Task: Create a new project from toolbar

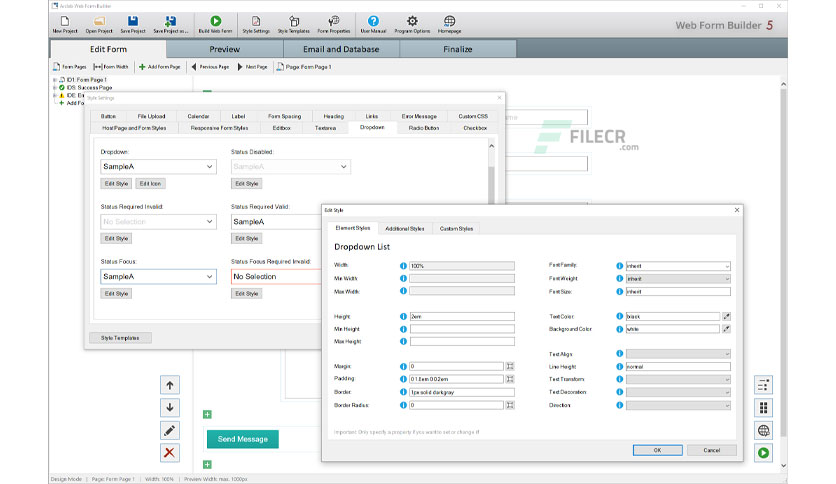Action: [65, 25]
